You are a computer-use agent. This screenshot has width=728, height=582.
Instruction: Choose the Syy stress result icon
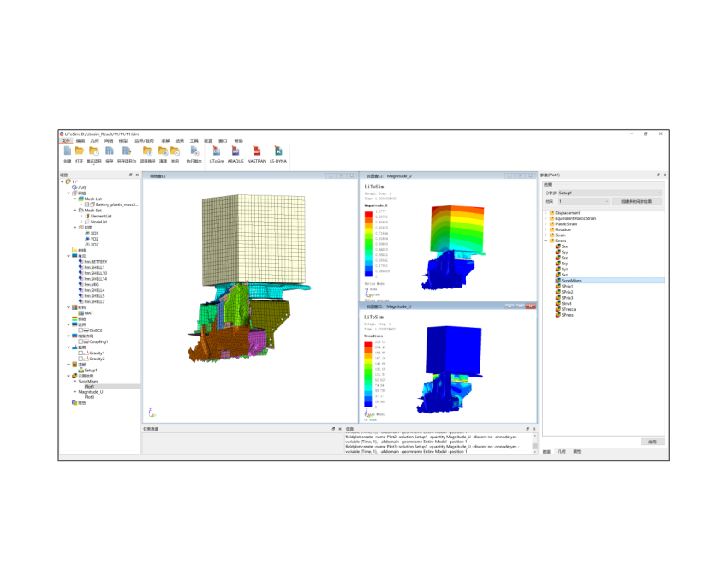pyautogui.click(x=558, y=252)
